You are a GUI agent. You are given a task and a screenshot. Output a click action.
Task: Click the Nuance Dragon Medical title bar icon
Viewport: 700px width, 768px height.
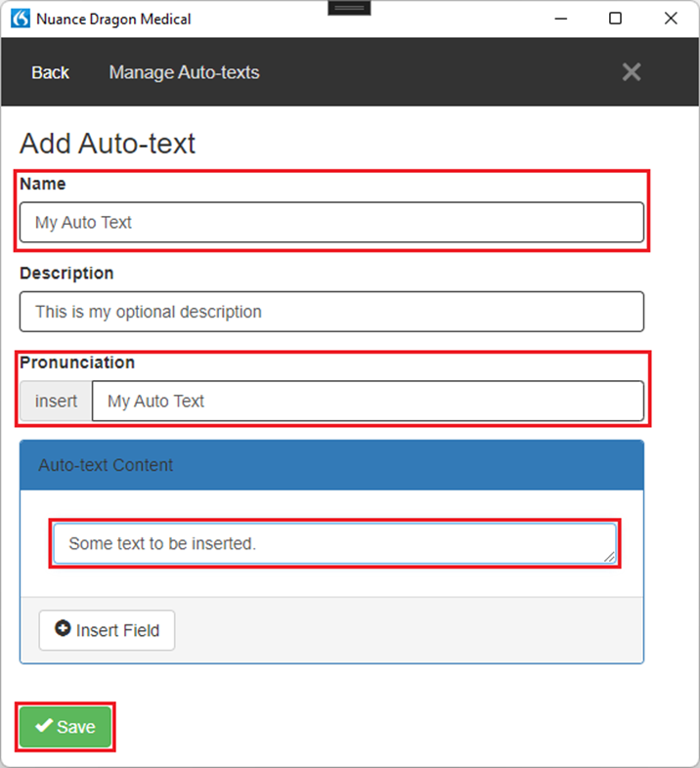20,19
